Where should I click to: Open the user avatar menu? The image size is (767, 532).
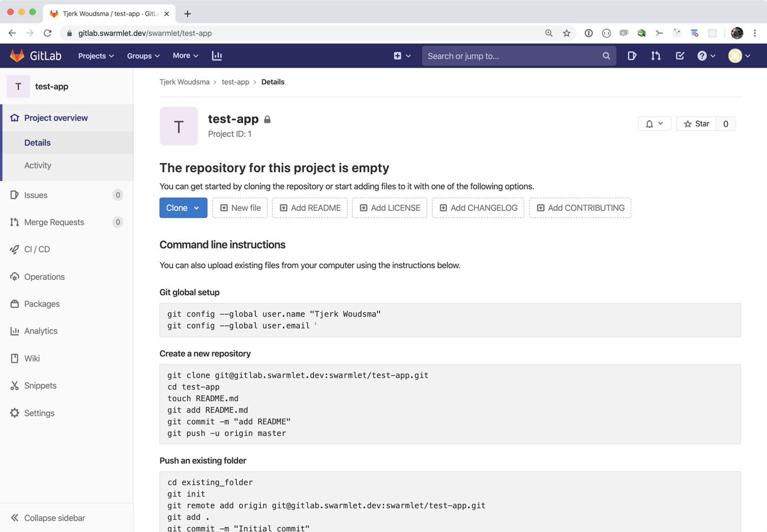tap(739, 56)
